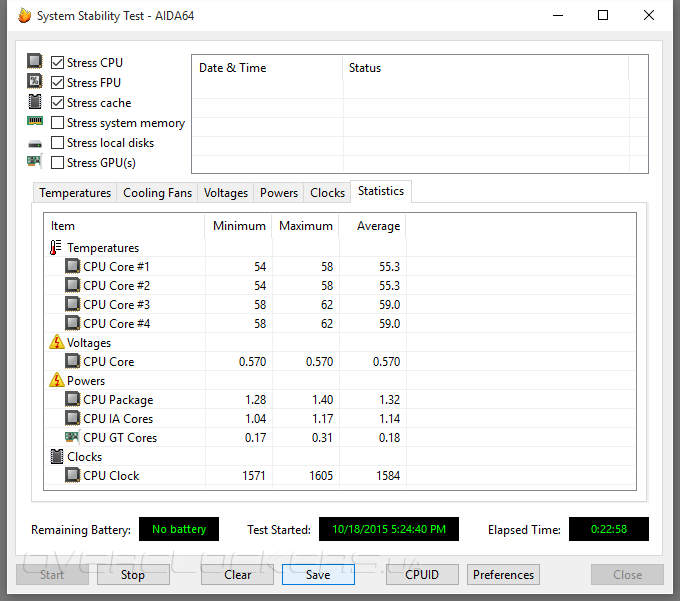Click the warning lightning icon of Voltages group

[x=57, y=342]
